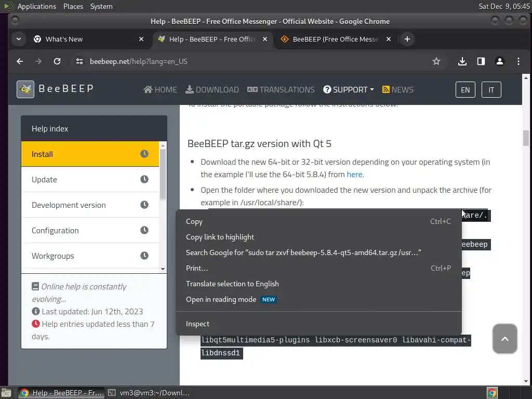
Task: Choose Inspect from context menu
Action: [318, 324]
